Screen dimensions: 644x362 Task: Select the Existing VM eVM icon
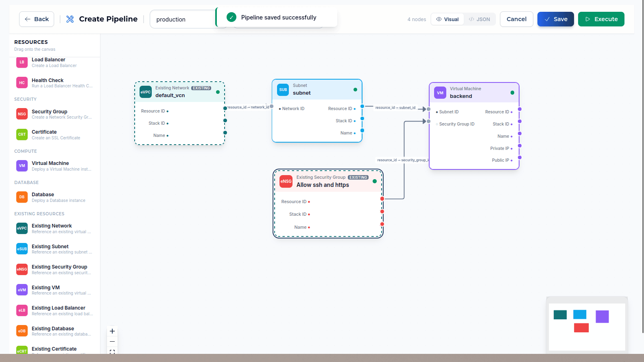point(22,290)
